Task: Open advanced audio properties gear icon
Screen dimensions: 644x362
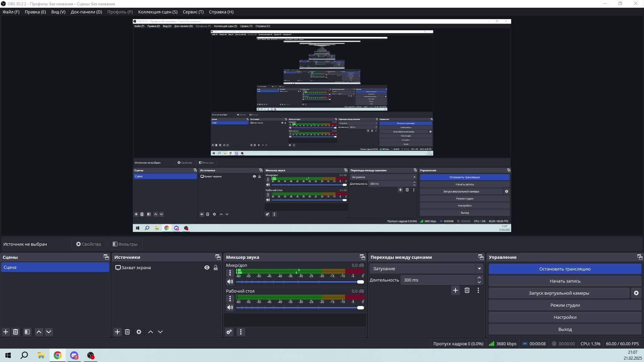Action: pyautogui.click(x=229, y=332)
